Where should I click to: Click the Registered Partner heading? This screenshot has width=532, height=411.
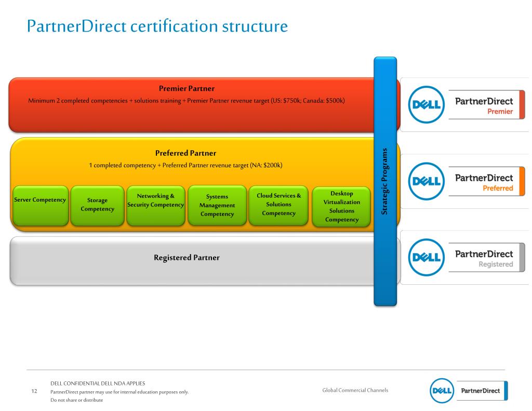(187, 258)
